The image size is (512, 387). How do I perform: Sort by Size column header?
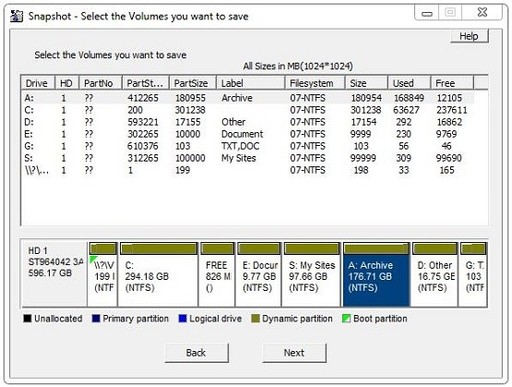(366, 83)
